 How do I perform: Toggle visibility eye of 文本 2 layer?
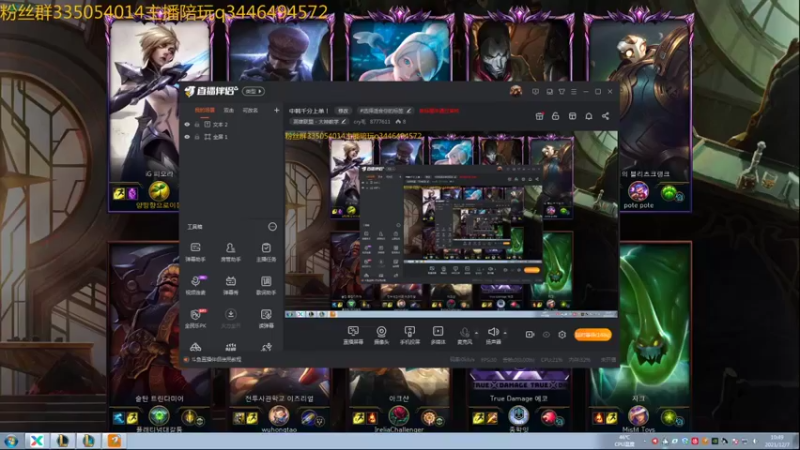pos(187,124)
